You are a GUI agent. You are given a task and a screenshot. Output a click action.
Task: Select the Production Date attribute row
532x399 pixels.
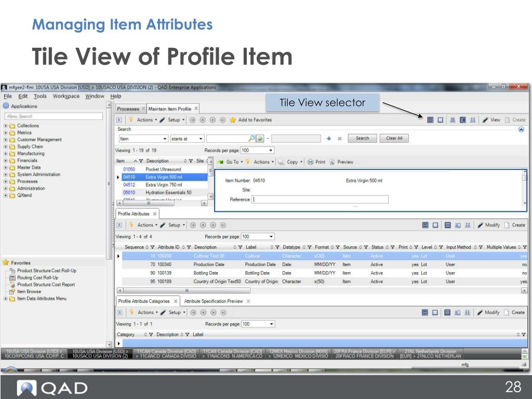(324, 264)
